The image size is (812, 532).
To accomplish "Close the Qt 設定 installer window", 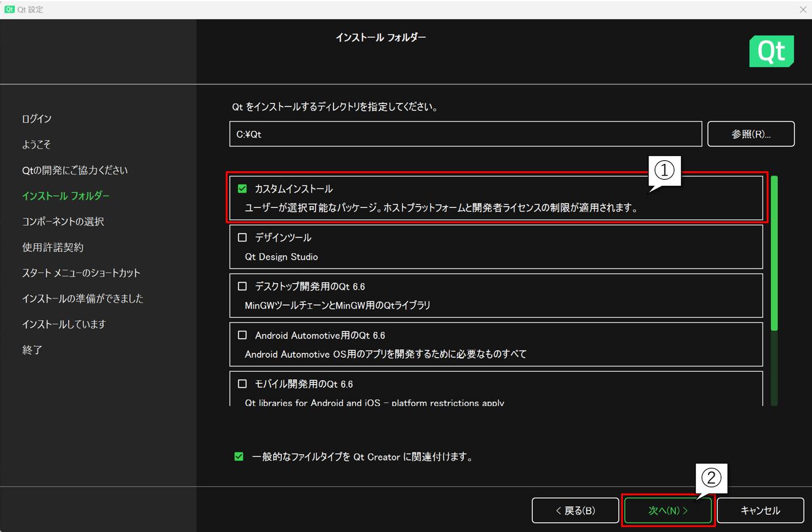I will (803, 9).
